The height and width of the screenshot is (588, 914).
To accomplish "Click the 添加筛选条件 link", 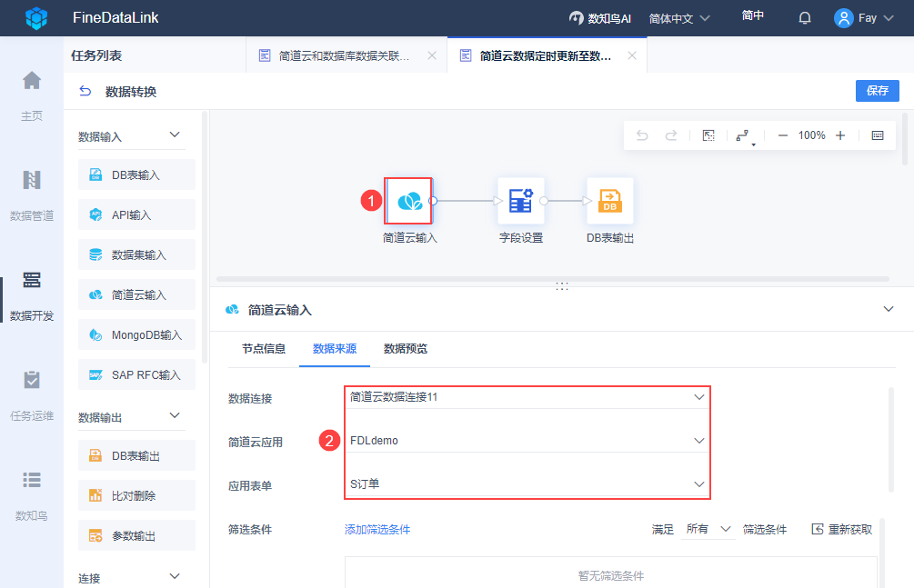I will 377,529.
